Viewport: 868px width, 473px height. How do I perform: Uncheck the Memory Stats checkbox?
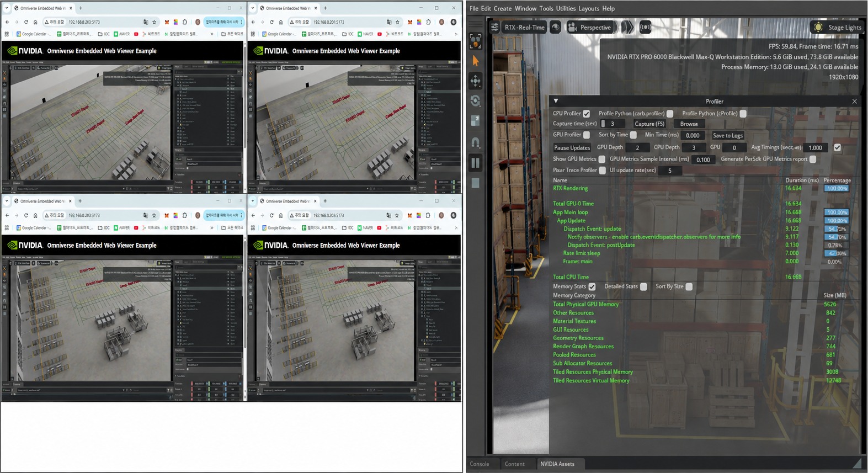pyautogui.click(x=592, y=286)
